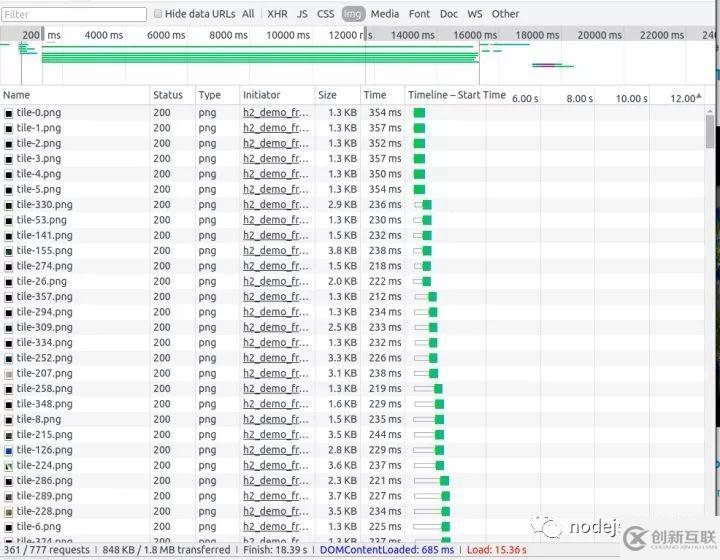Select the XHR filter

pyautogui.click(x=277, y=14)
